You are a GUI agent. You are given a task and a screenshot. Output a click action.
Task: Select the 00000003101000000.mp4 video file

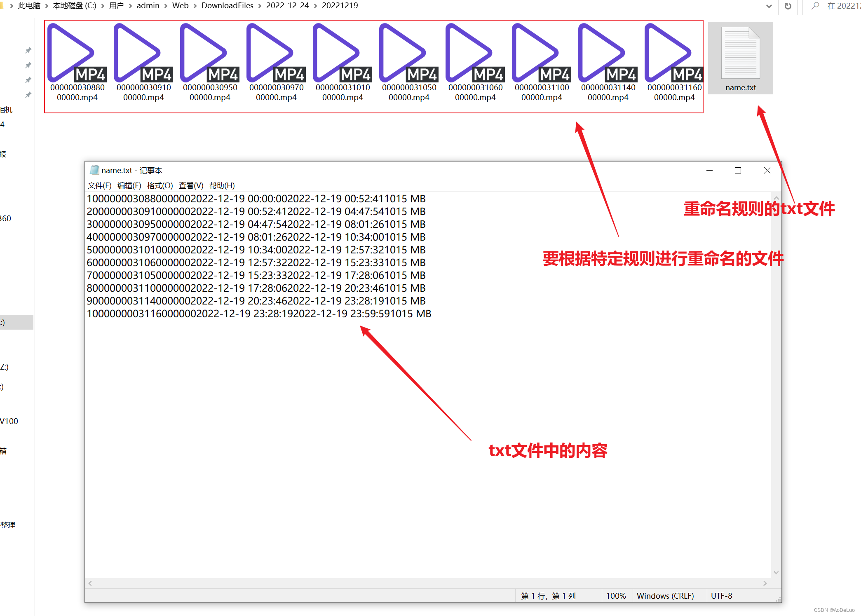pos(343,63)
